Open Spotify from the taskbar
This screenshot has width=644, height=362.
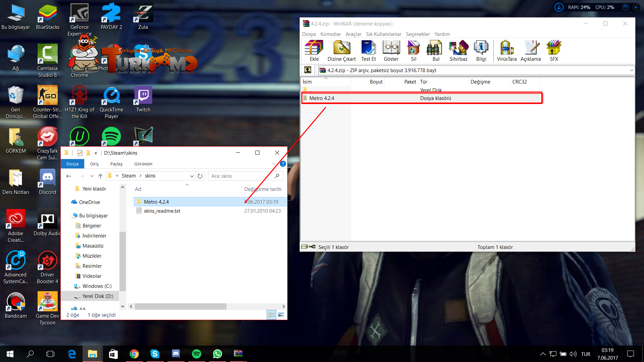click(196, 354)
